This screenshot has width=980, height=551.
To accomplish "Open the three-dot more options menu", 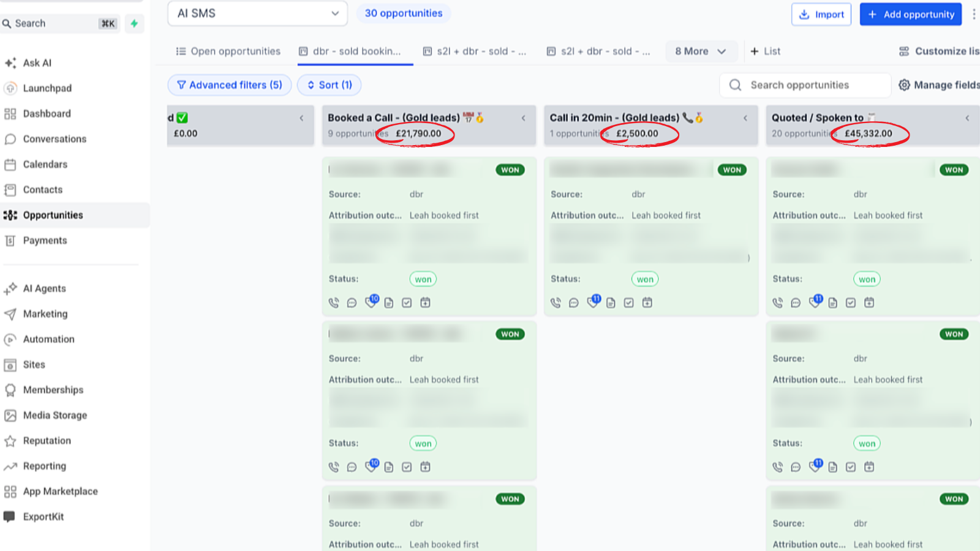I will click(x=973, y=14).
